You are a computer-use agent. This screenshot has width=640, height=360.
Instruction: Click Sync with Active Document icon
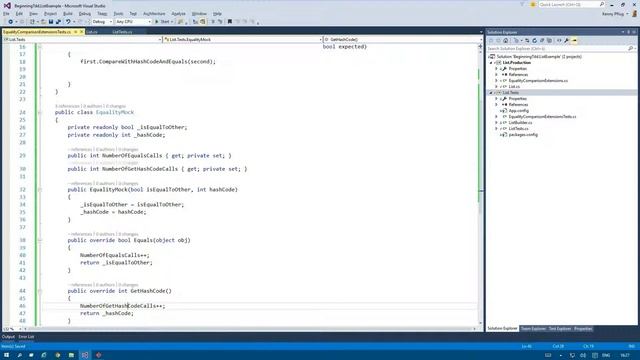click(527, 40)
